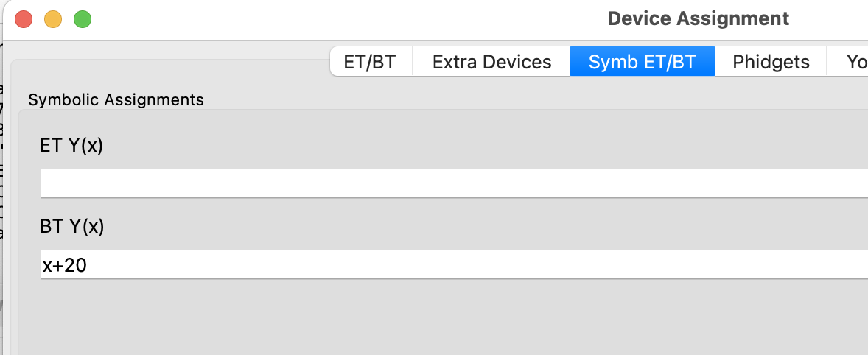This screenshot has height=355, width=868.
Task: Focus the empty ET Y(x) formula field
Action: (x=454, y=183)
